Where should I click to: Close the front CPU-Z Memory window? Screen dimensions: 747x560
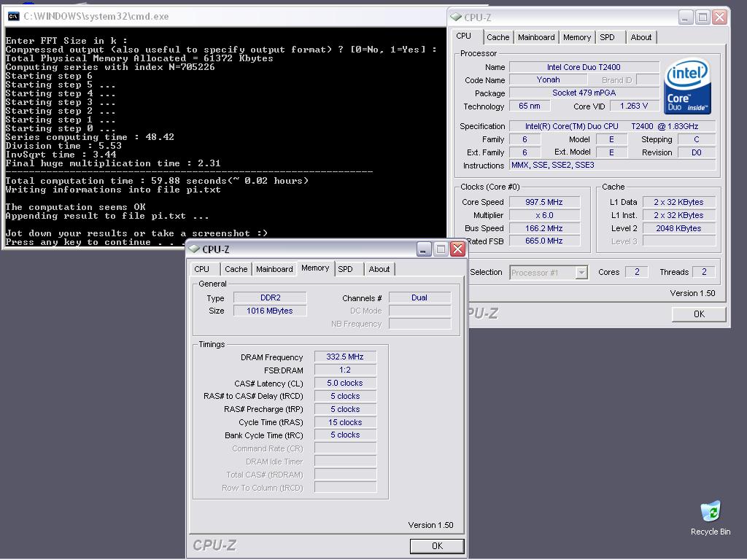click(458, 249)
